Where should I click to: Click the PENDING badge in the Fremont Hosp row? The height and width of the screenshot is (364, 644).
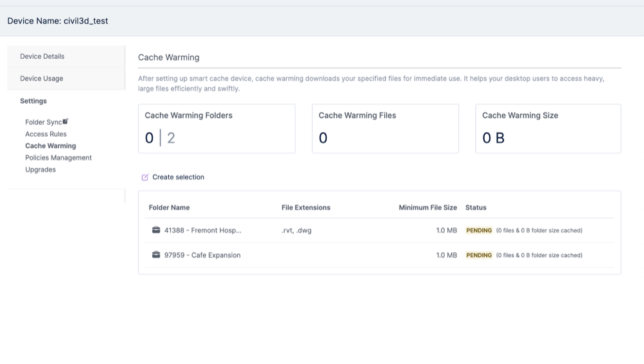point(479,230)
